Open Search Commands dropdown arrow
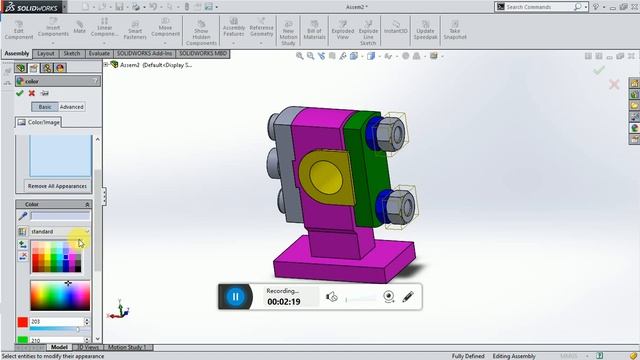 [586, 7]
